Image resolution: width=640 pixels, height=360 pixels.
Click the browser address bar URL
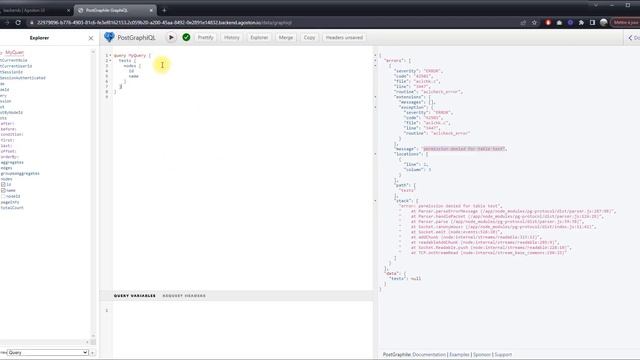(164, 22)
